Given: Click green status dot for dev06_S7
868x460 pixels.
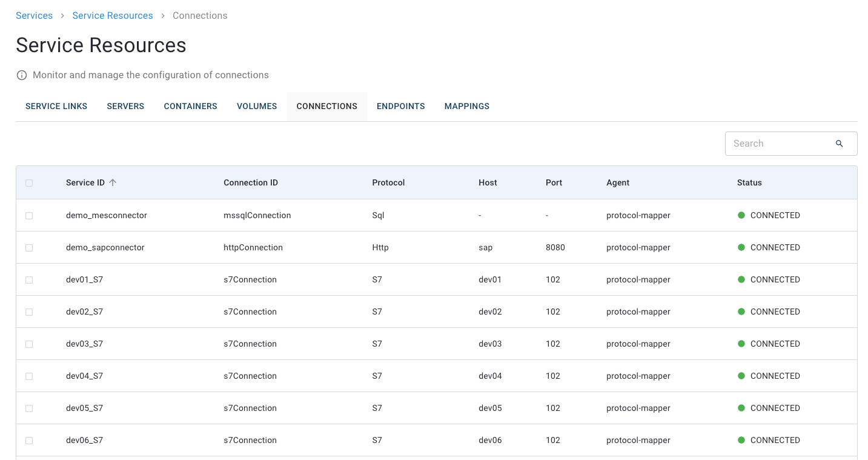Looking at the screenshot, I should [741, 440].
